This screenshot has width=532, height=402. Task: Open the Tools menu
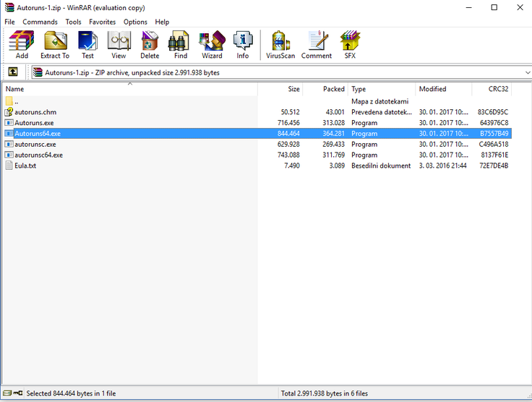point(73,22)
